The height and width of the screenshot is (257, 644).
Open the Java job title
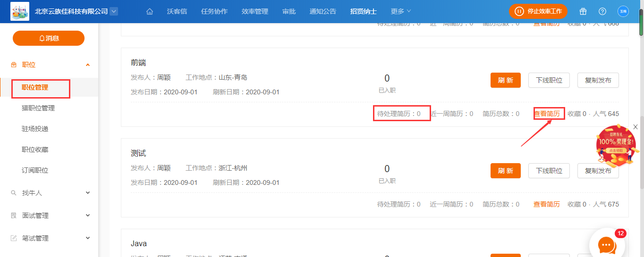[x=139, y=244]
